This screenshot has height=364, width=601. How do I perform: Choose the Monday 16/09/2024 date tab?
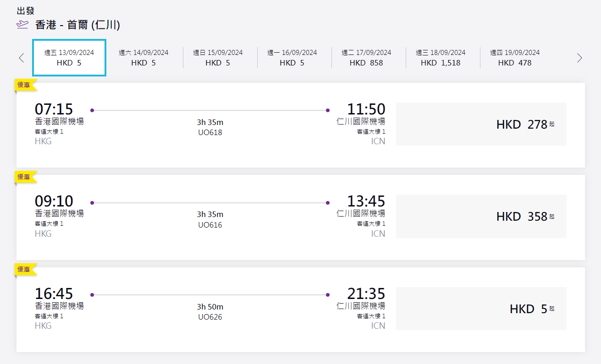tap(292, 58)
